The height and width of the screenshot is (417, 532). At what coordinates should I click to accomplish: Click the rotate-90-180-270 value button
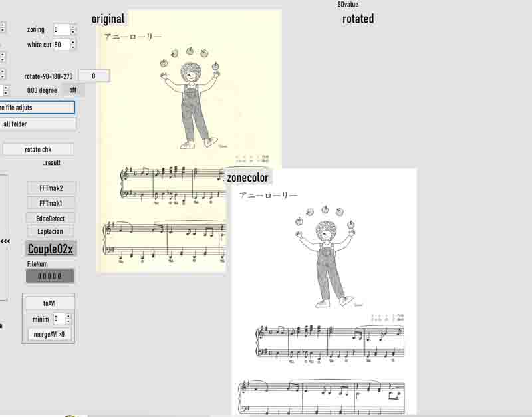tap(94, 76)
